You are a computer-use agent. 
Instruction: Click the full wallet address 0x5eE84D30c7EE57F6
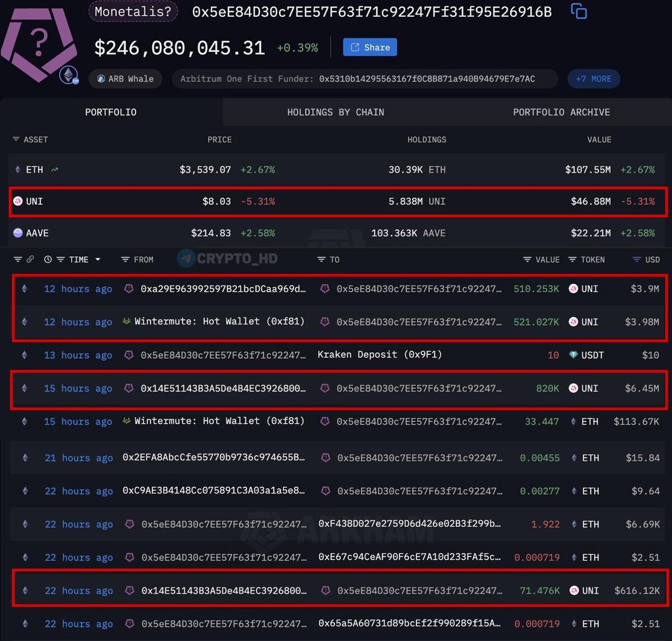click(x=372, y=12)
